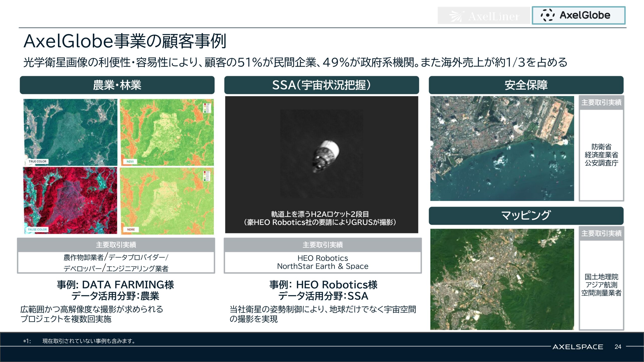Click the SSA(宇宙状況把握) section header
The width and height of the screenshot is (644, 362).
pos(321,85)
